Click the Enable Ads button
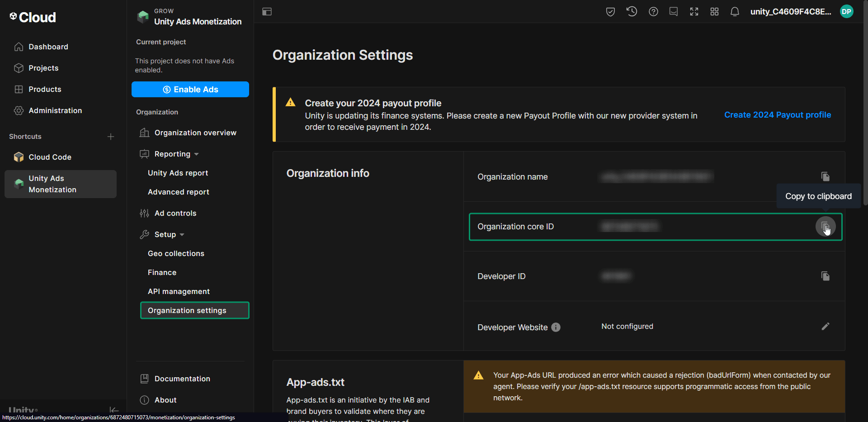The height and width of the screenshot is (422, 868). click(190, 89)
